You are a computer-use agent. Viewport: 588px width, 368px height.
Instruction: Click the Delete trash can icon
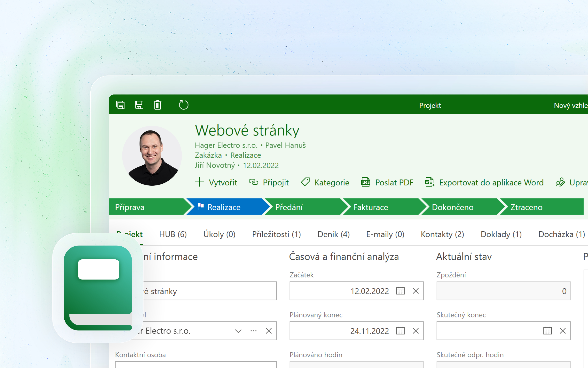[157, 105]
